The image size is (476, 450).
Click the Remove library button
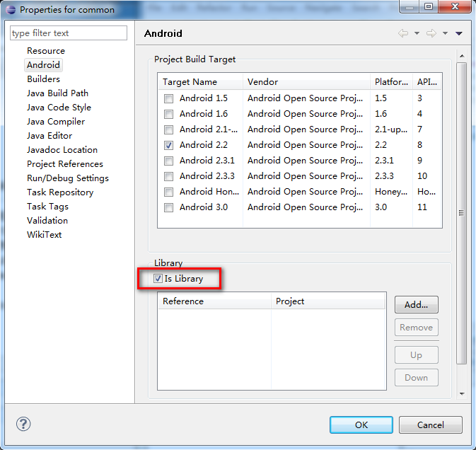tap(416, 328)
